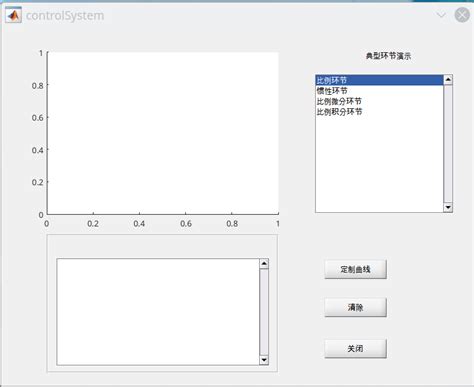The width and height of the screenshot is (474, 387).
Task: Click the title bar down-chevron icon
Action: coord(441,15)
